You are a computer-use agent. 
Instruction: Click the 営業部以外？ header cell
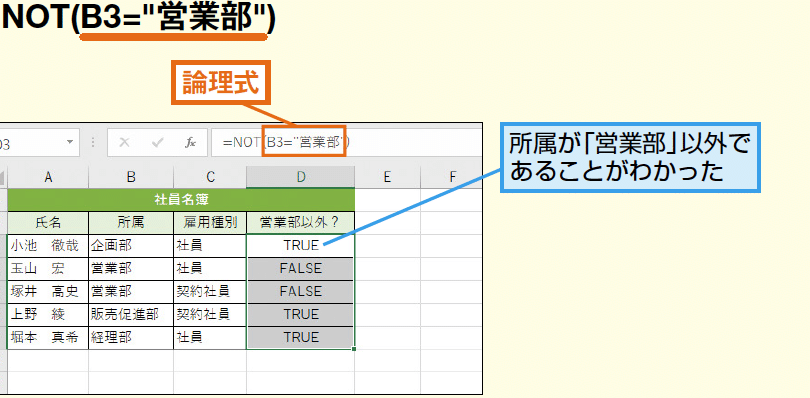pyautogui.click(x=301, y=223)
